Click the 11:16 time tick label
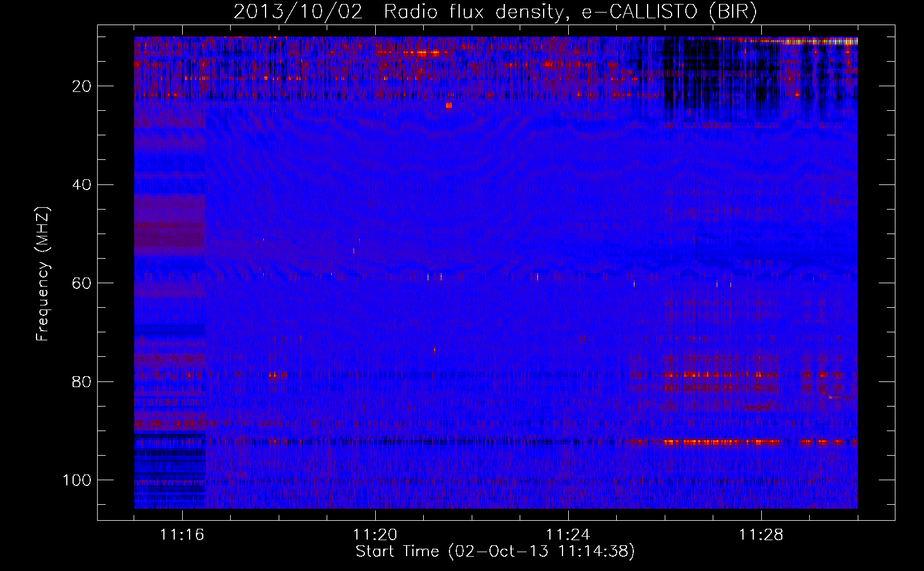 click(182, 535)
